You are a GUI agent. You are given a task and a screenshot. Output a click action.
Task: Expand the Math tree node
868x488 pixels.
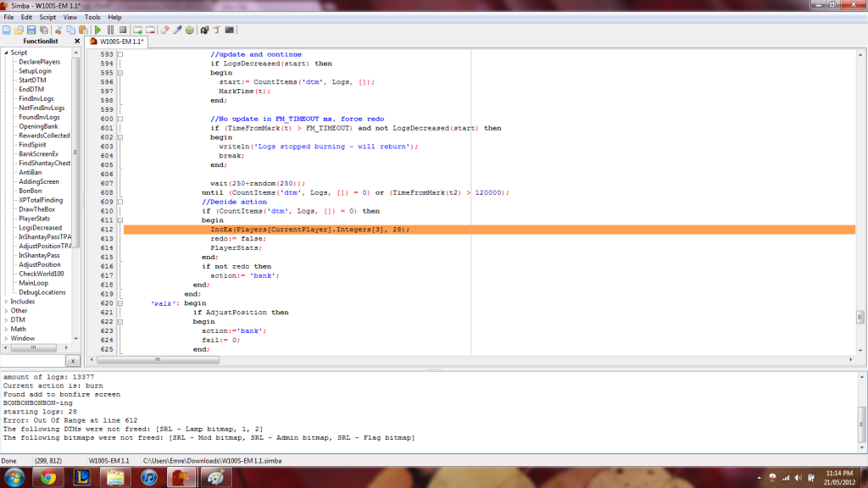(6, 330)
